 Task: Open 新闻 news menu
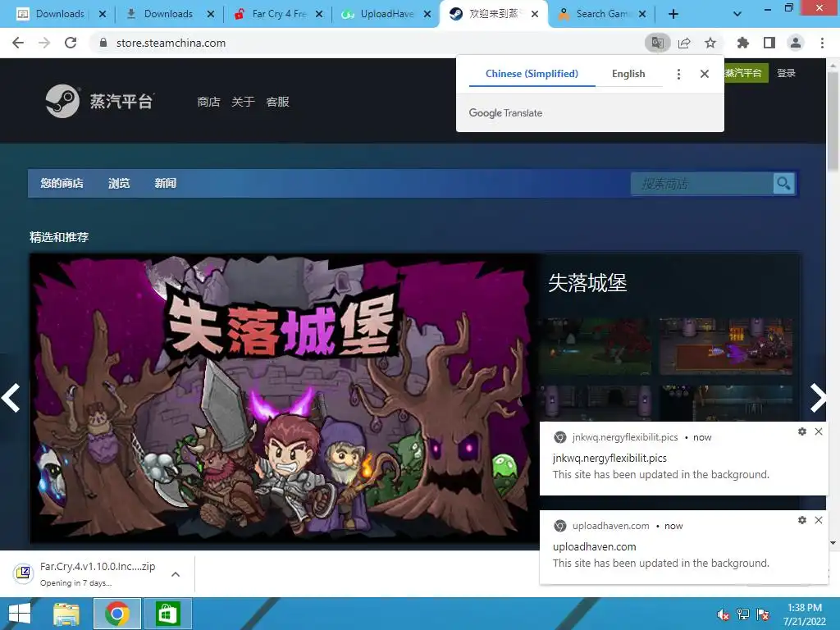(x=165, y=183)
